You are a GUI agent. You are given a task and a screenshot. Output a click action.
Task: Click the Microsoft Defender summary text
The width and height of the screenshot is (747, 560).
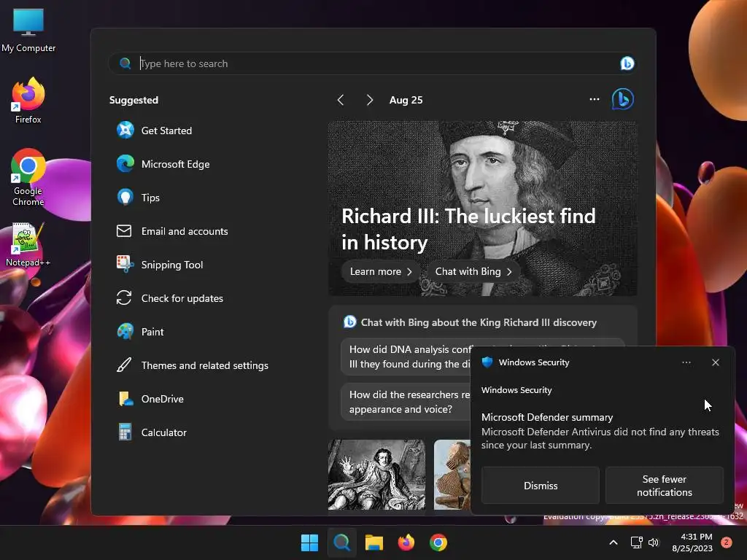pos(547,417)
